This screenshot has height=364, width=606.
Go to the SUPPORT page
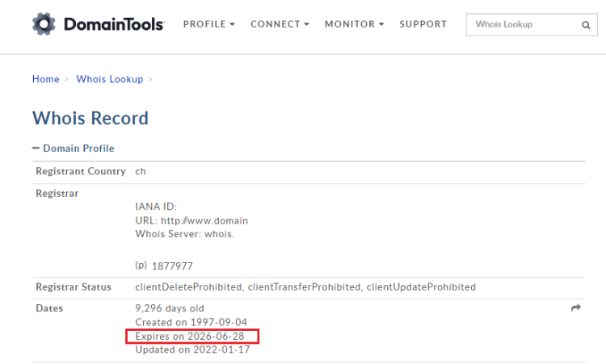coord(423,24)
